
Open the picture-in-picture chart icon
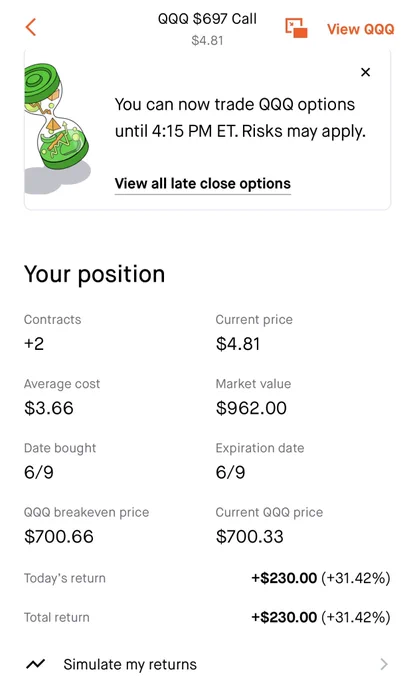point(296,28)
